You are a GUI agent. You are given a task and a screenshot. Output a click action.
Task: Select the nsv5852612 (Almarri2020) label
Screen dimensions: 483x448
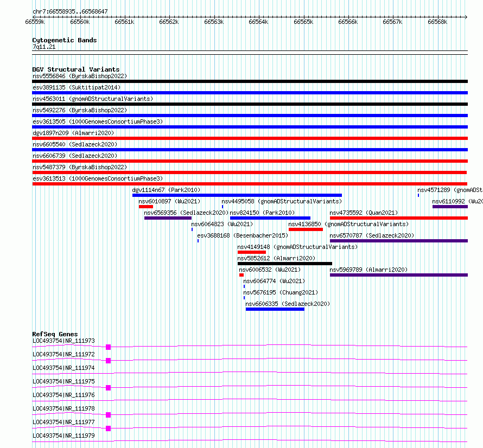coord(276,258)
